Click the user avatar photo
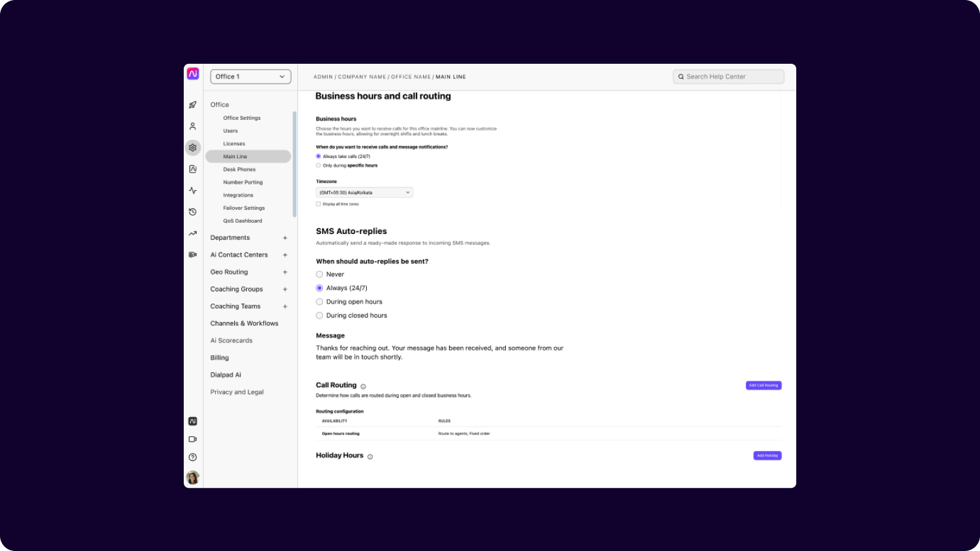The image size is (980, 551). click(x=193, y=477)
